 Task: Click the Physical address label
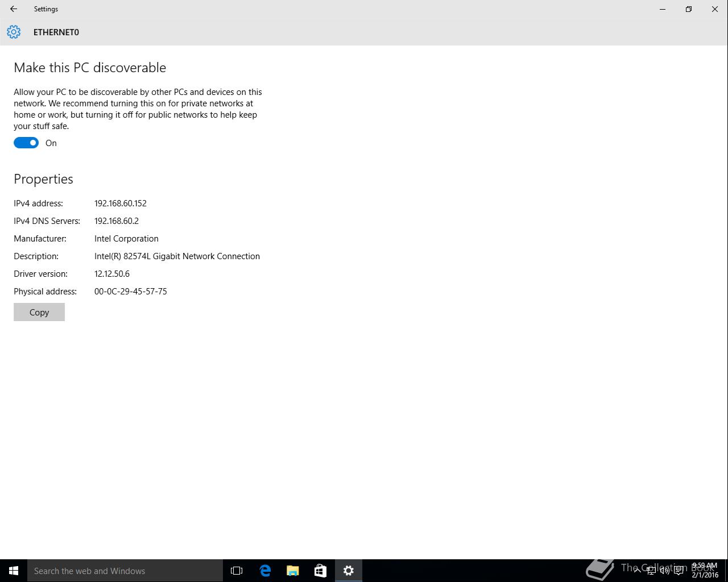[x=45, y=292]
